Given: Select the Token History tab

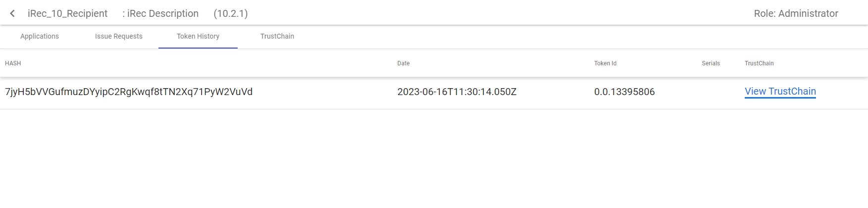Looking at the screenshot, I should [x=198, y=36].
